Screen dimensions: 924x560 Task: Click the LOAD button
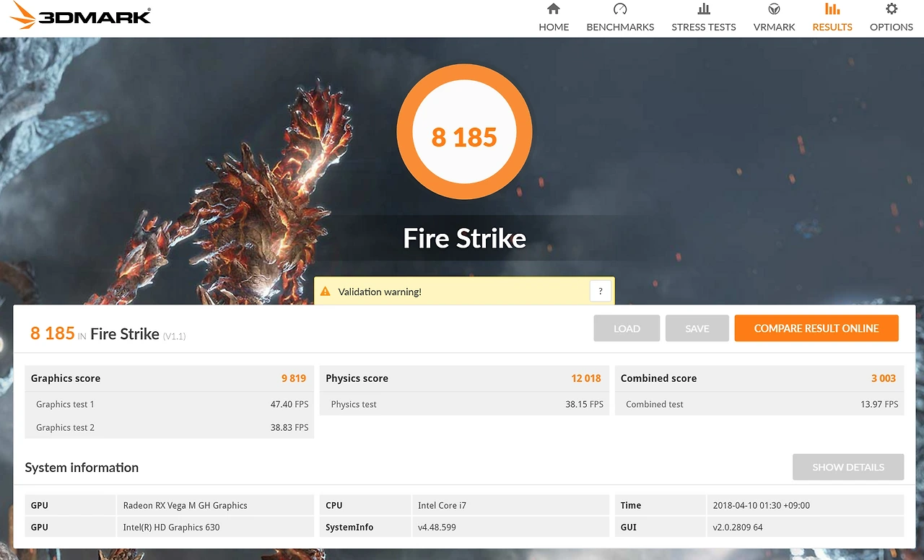click(627, 328)
